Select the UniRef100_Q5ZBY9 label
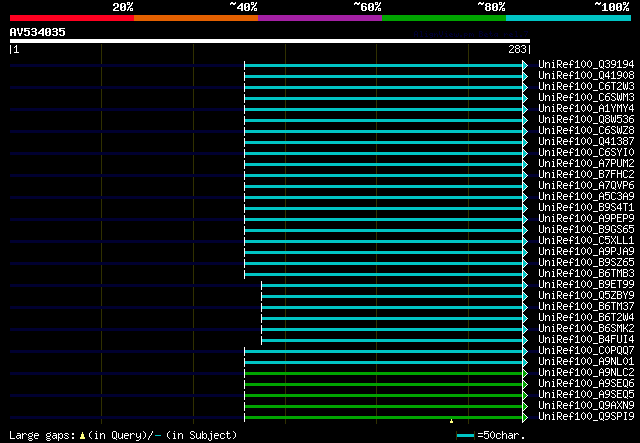 click(586, 296)
